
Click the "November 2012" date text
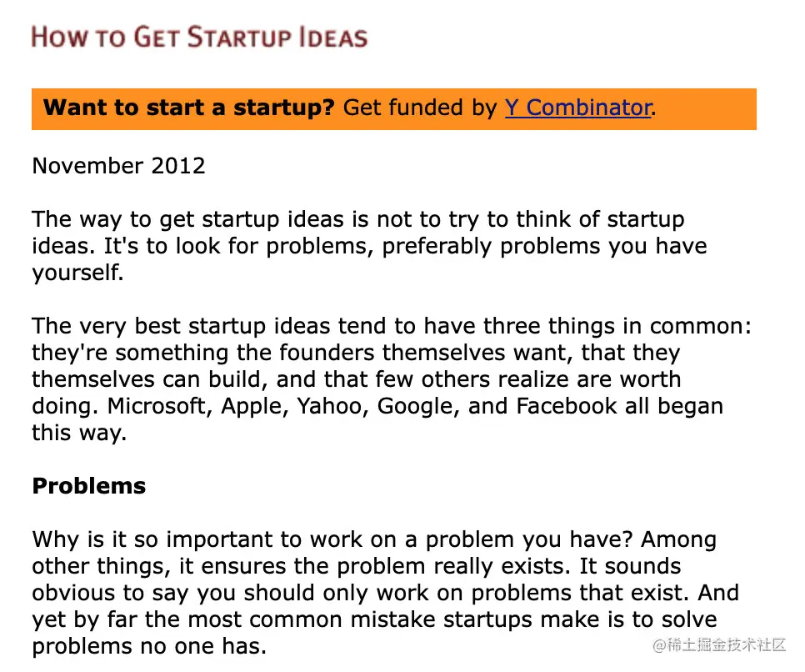point(118,166)
